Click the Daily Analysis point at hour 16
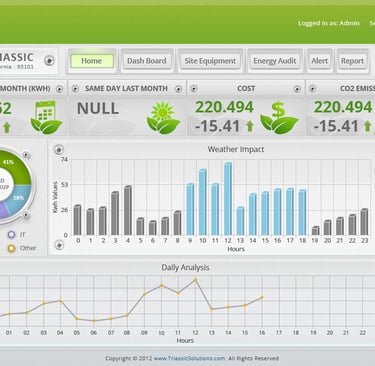Screen dimensions: 375x366 [x=262, y=297]
